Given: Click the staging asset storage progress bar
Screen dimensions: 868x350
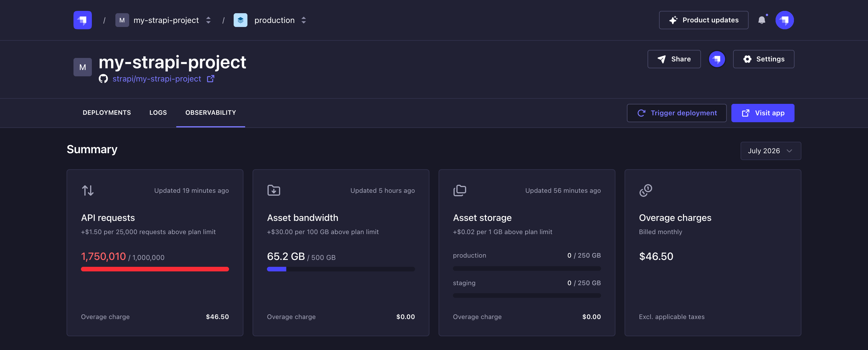Looking at the screenshot, I should point(527,295).
